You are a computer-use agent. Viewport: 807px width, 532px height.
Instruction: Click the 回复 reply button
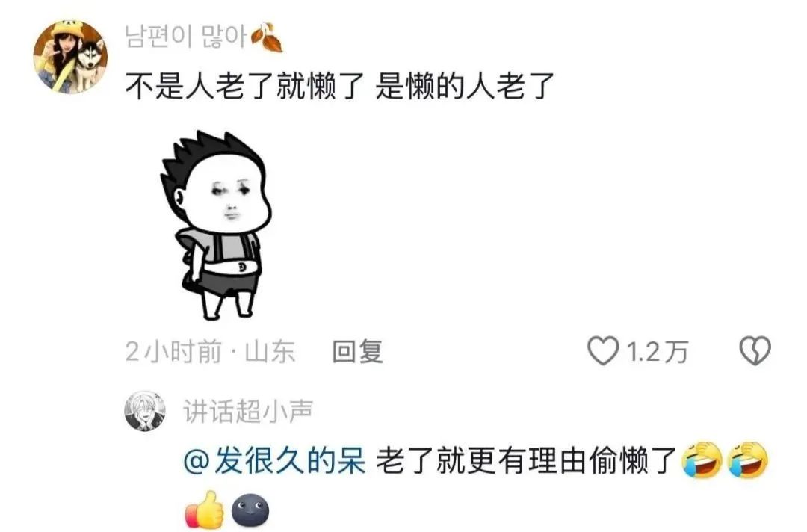358,352
